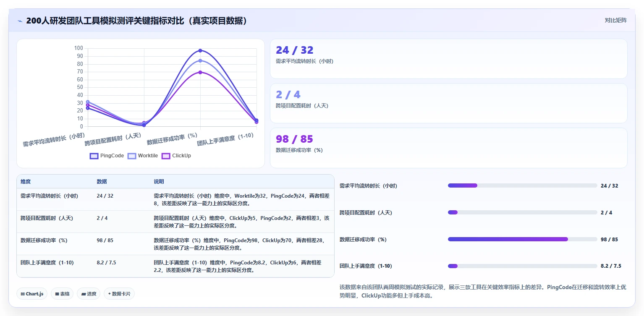
Task: Click the ClickUp legend color box
Action: coord(166,156)
